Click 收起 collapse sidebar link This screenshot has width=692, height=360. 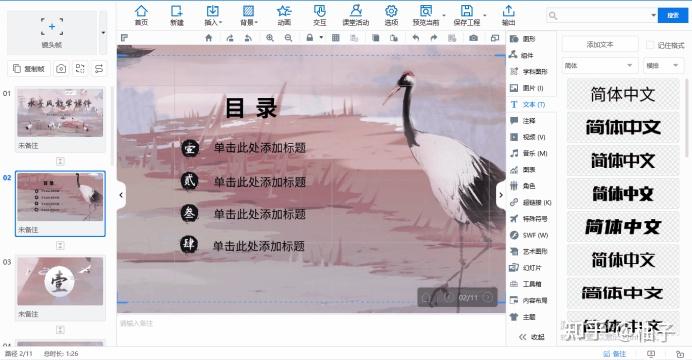(532, 337)
